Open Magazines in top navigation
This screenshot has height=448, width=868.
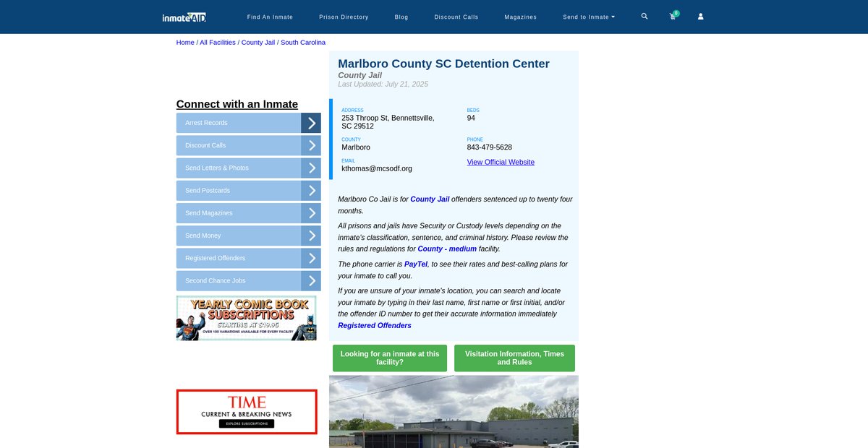(521, 17)
